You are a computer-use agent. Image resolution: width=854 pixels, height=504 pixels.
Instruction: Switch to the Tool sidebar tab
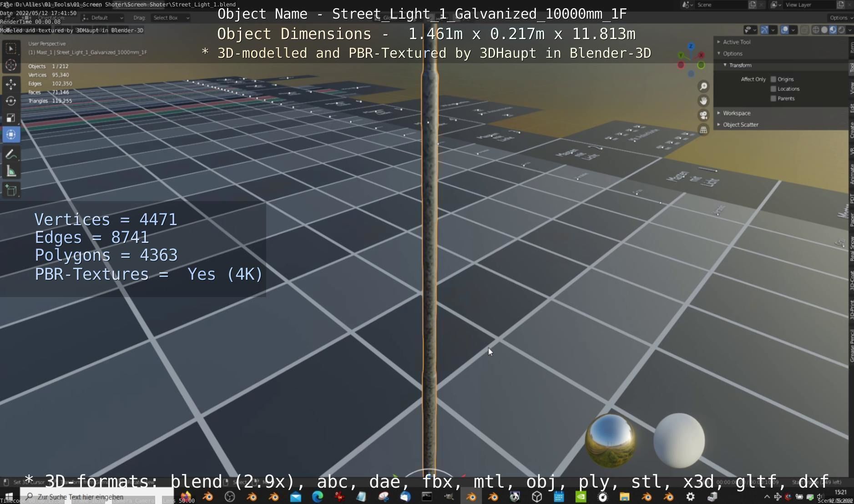tap(851, 68)
